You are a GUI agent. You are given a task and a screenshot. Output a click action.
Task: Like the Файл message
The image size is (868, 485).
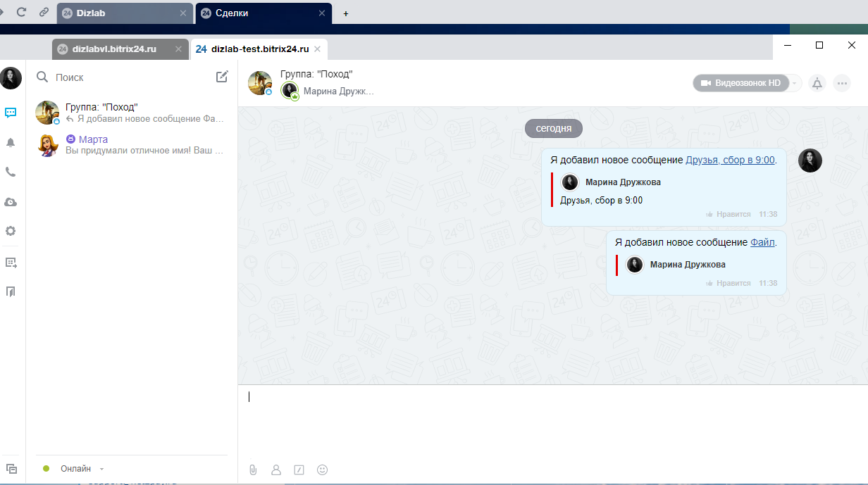click(728, 283)
